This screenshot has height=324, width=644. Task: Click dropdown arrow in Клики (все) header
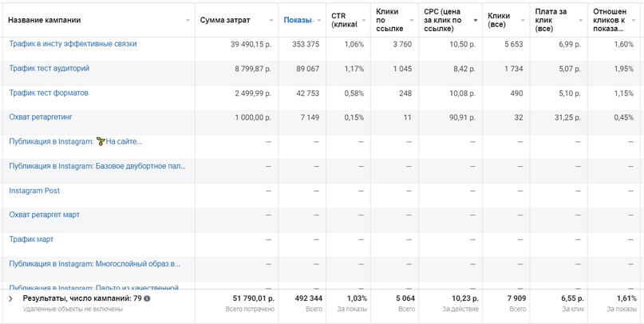[x=520, y=21]
